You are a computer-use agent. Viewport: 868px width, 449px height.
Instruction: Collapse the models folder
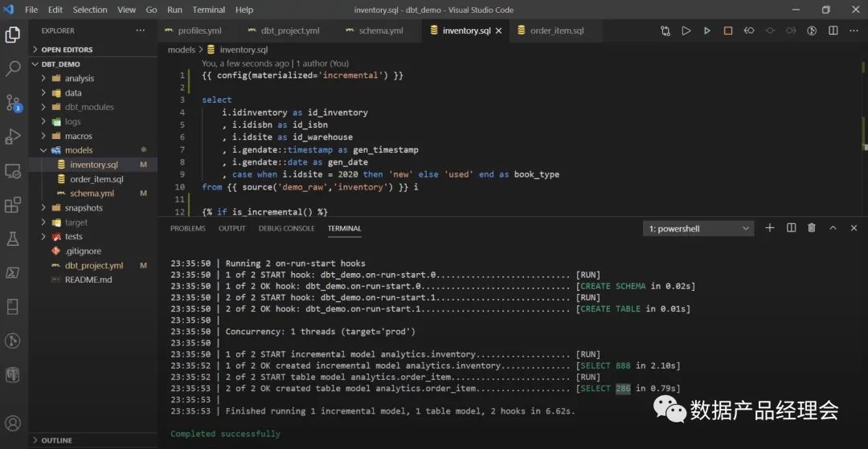click(78, 150)
